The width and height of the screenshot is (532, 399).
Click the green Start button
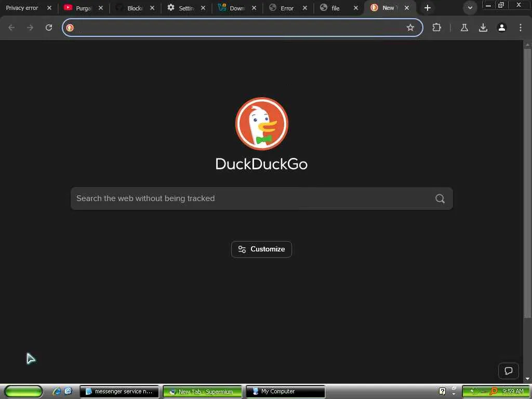point(23,392)
